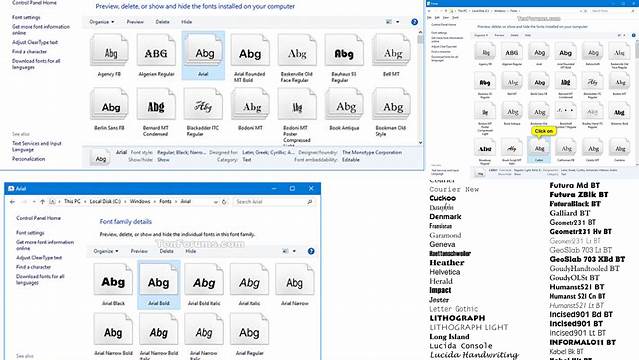This screenshot has height=360, width=639.
Task: Open the Font settings link in the Arial window
Action: click(30, 233)
